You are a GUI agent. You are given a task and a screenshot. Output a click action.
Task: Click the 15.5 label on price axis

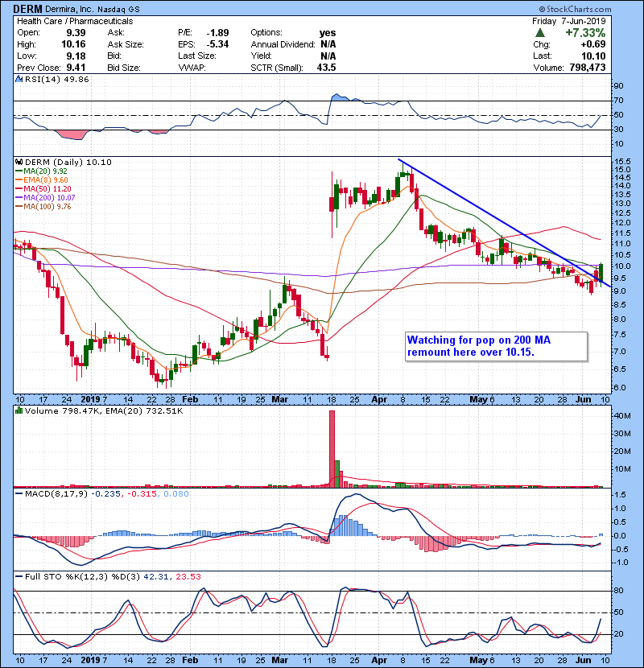pyautogui.click(x=621, y=162)
